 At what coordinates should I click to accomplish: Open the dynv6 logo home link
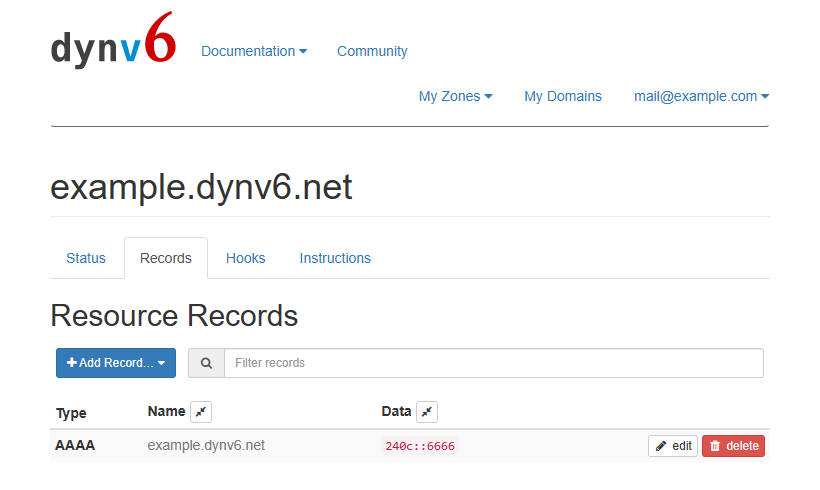[113, 40]
